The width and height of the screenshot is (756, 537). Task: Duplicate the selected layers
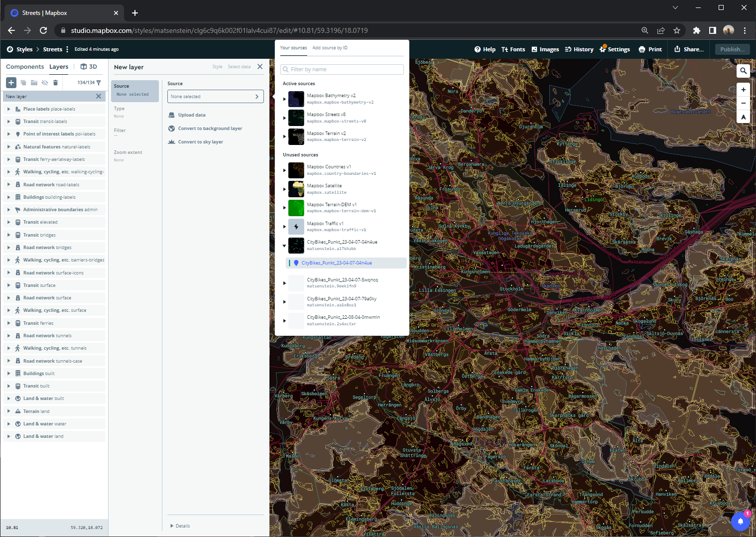[x=23, y=83]
